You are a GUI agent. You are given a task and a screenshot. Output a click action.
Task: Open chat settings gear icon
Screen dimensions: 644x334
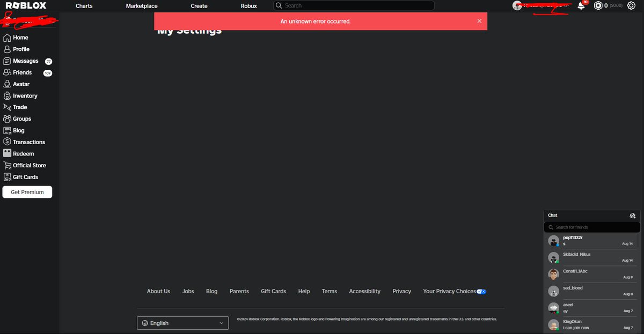tap(633, 216)
